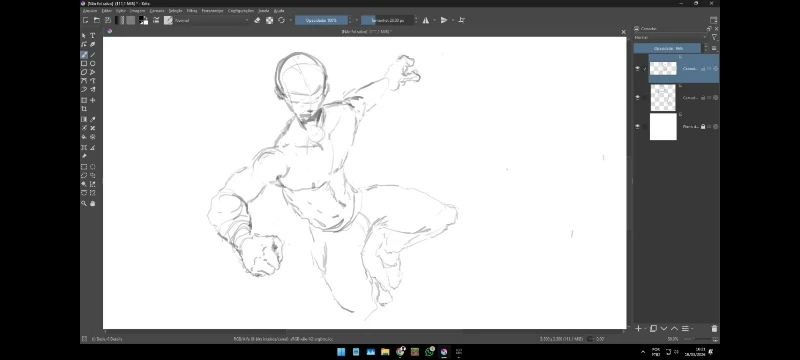Toggle Wrap Around mode
The image size is (800, 360).
[462, 20]
